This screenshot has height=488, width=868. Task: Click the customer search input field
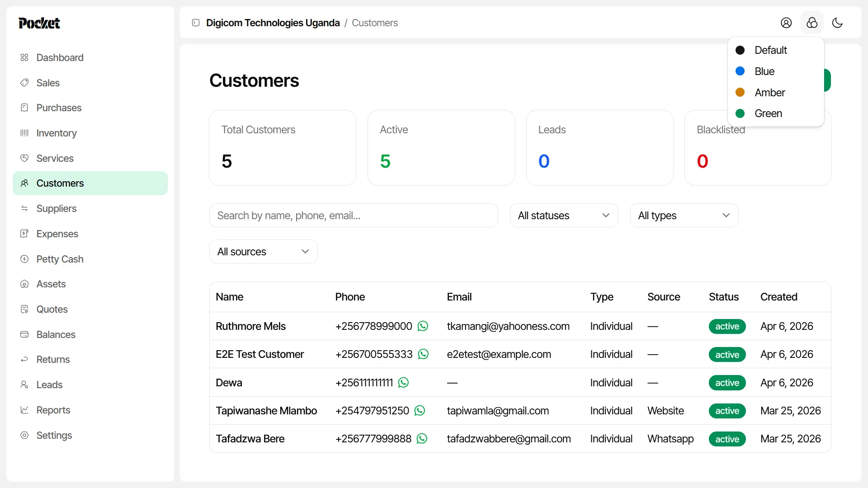click(354, 216)
